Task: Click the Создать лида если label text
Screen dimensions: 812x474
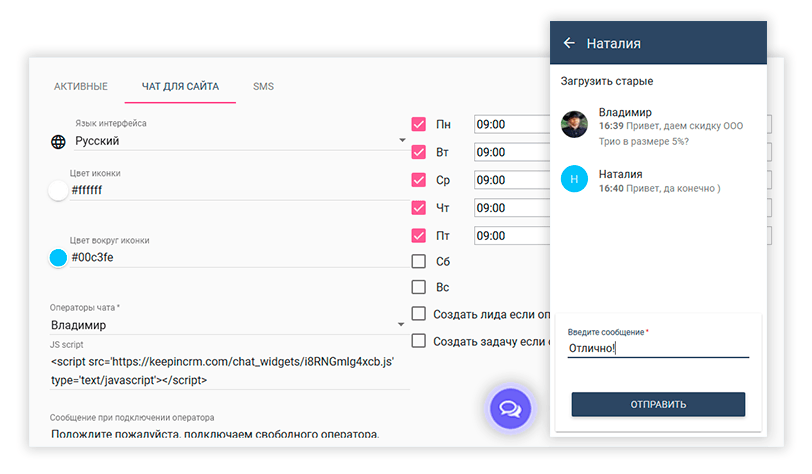Action: click(x=491, y=314)
